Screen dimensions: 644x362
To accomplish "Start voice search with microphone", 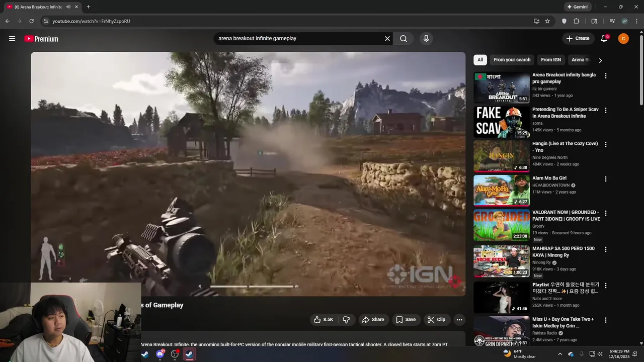I will (426, 39).
